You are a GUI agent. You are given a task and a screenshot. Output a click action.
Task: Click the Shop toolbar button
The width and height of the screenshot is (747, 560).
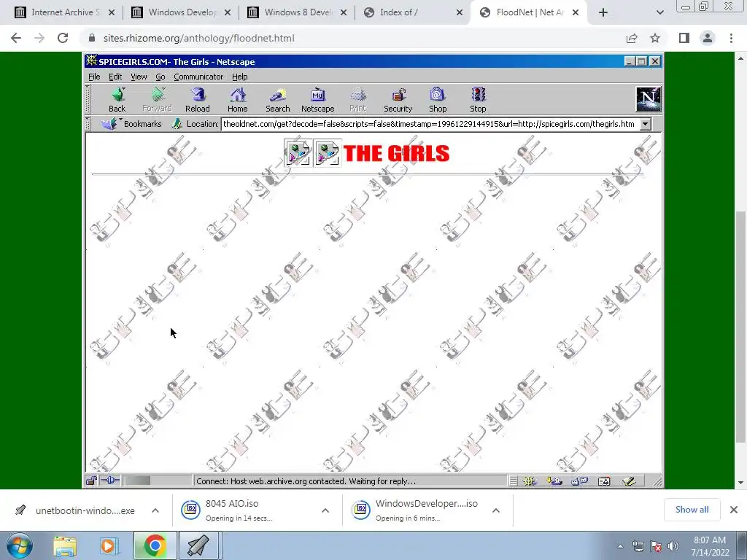pyautogui.click(x=438, y=100)
